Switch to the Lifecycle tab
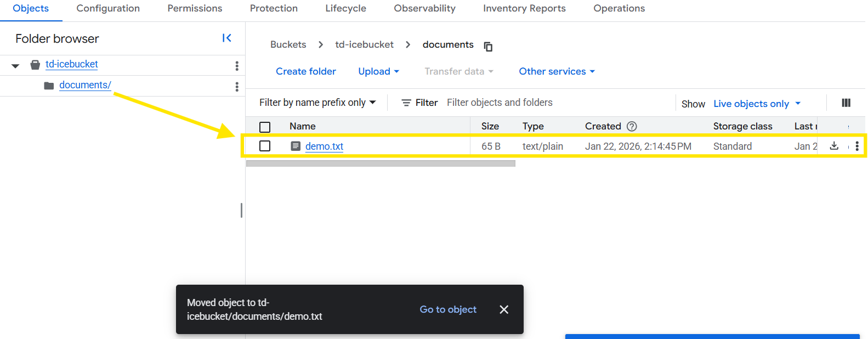Viewport: 868px width, 339px height. click(345, 8)
